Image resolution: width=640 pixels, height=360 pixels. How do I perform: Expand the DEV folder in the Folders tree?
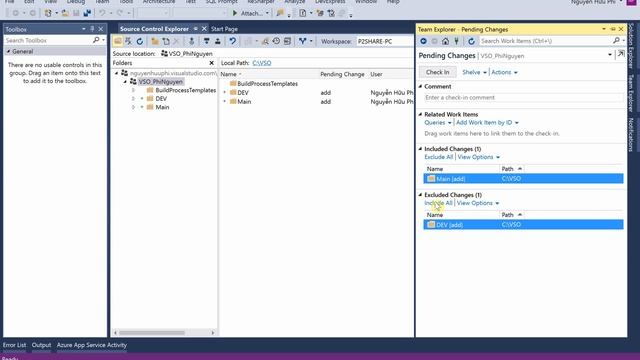[x=133, y=99]
